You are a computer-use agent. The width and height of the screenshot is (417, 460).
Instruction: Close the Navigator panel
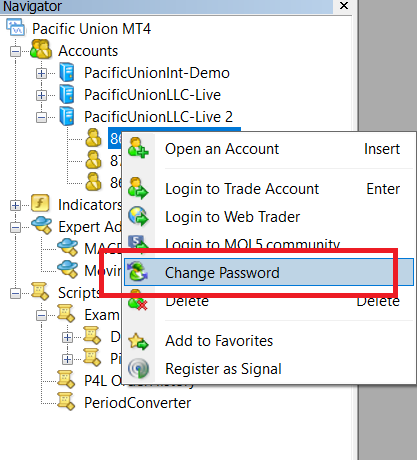[x=344, y=6]
